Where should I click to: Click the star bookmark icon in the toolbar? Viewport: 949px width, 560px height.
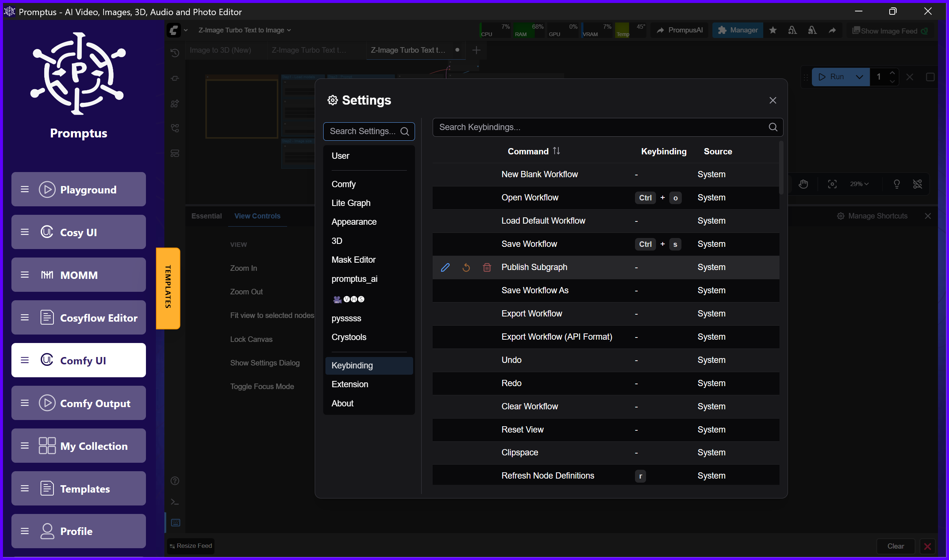coord(773,30)
